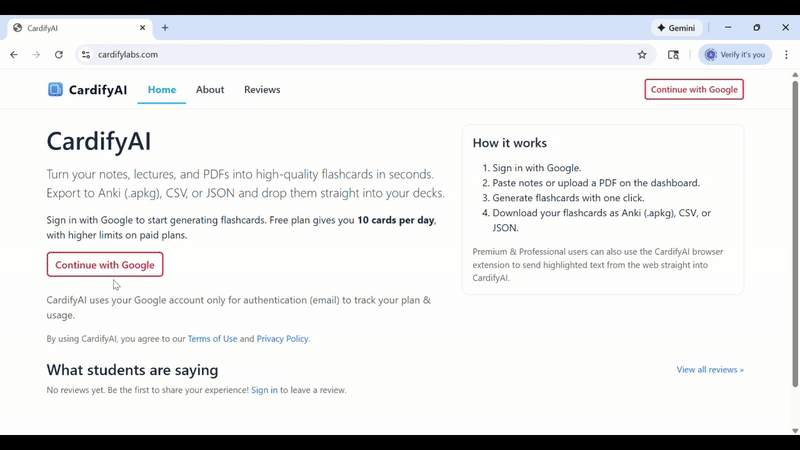Open the Google Lens search icon
800x450 pixels.
[673, 55]
